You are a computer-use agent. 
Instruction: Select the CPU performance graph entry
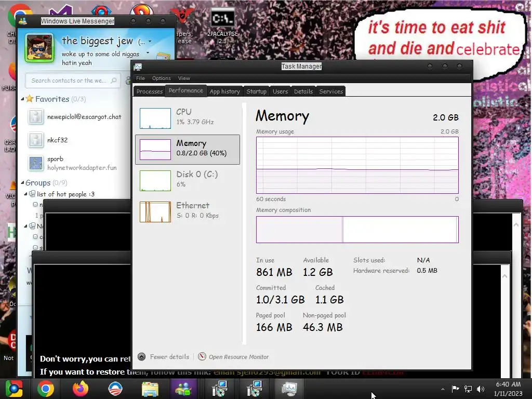tap(187, 118)
